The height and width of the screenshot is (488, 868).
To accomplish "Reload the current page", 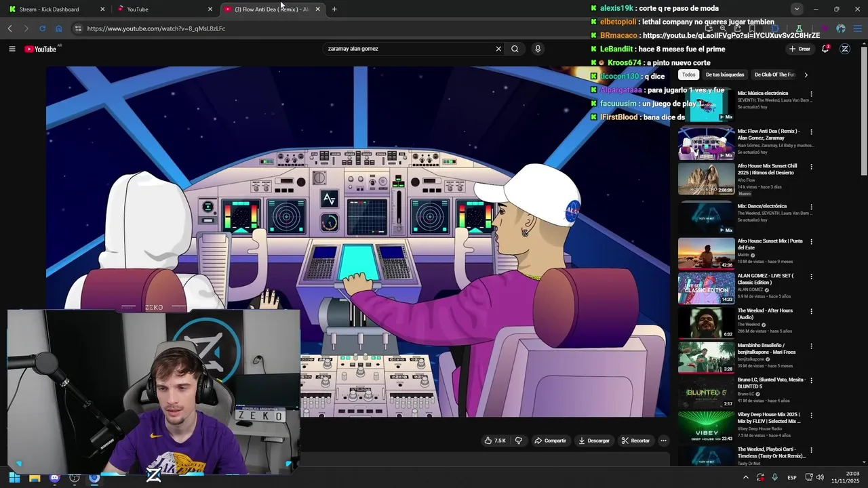I will coord(42,28).
